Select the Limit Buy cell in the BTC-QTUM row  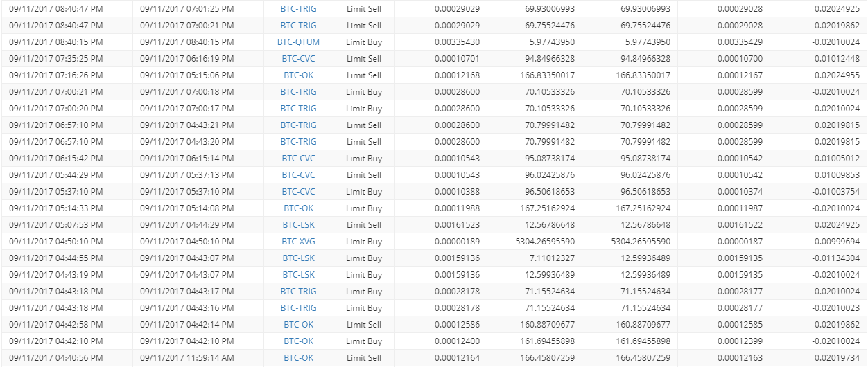point(364,42)
